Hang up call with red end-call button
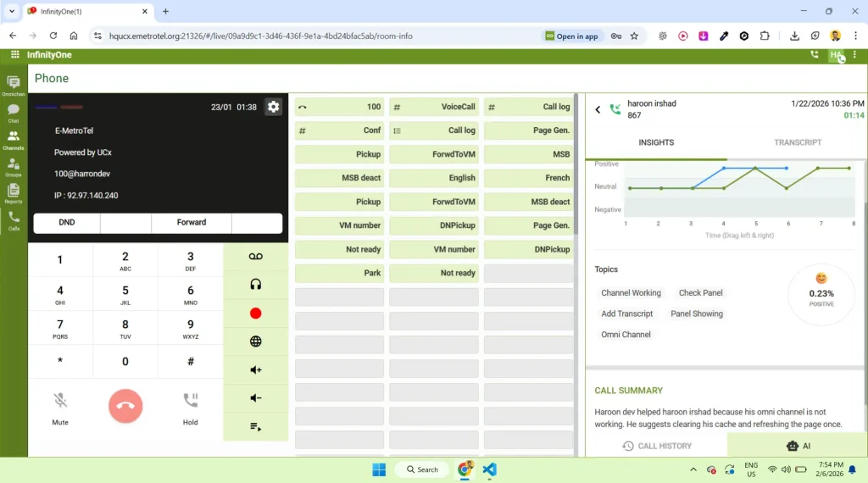 pyautogui.click(x=125, y=406)
